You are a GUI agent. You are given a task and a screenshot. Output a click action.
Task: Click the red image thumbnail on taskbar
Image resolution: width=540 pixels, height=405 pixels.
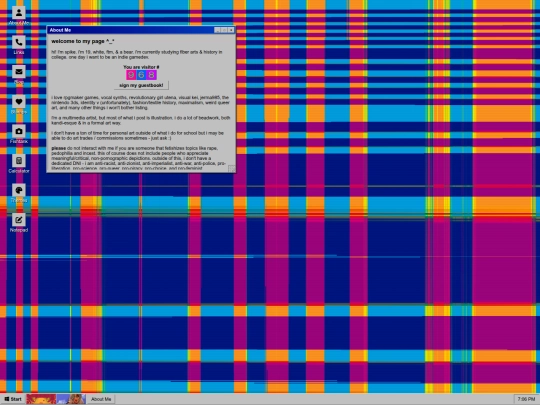tap(41, 399)
